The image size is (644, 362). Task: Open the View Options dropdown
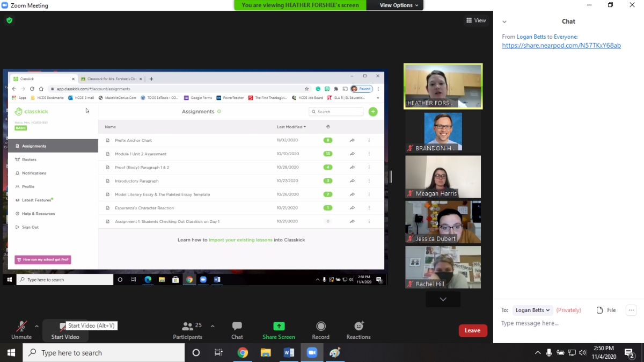pos(399,5)
